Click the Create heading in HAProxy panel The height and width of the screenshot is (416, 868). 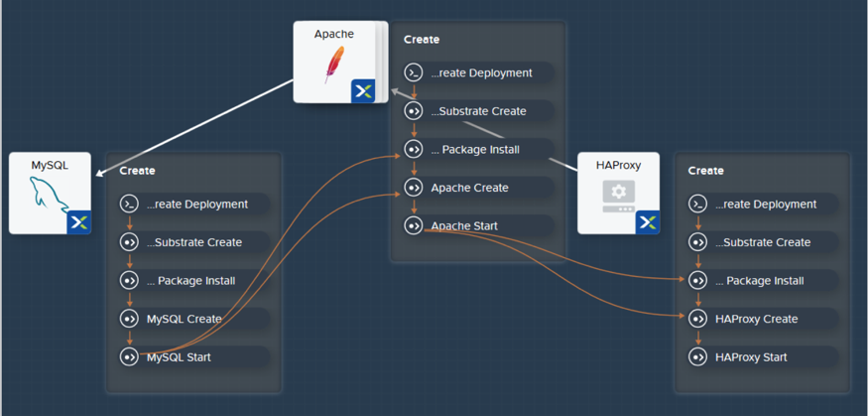(x=705, y=171)
